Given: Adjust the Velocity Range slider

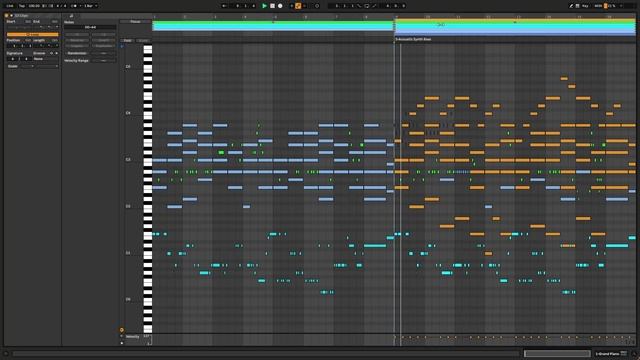Looking at the screenshot, I should click(x=104, y=60).
